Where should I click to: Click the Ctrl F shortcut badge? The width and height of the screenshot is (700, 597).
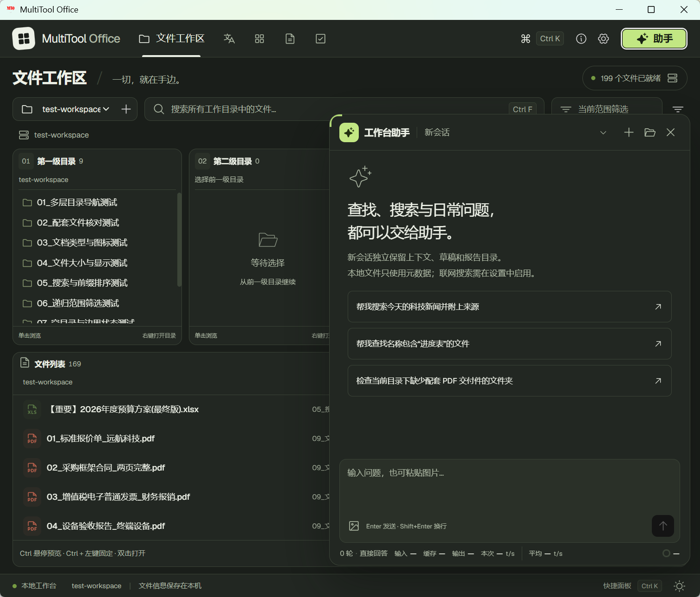point(522,109)
